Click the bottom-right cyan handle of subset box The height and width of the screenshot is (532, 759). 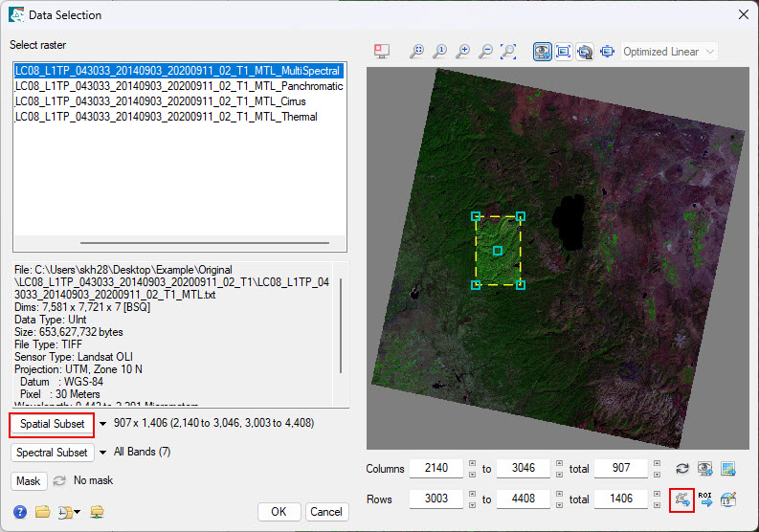(521, 284)
